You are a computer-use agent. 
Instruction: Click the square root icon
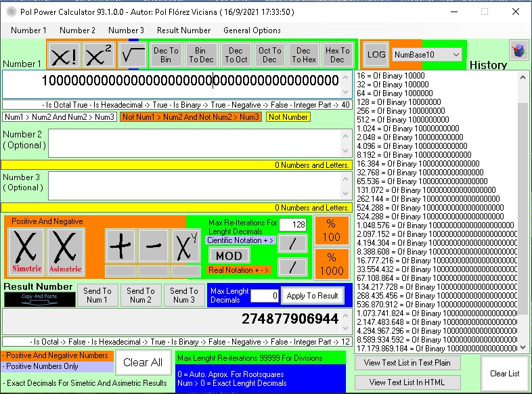coord(133,54)
